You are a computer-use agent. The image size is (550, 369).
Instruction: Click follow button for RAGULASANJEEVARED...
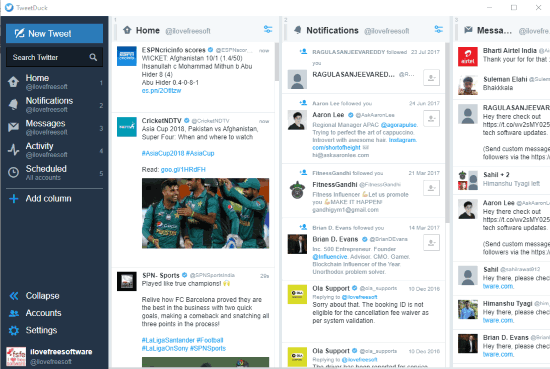point(431,78)
